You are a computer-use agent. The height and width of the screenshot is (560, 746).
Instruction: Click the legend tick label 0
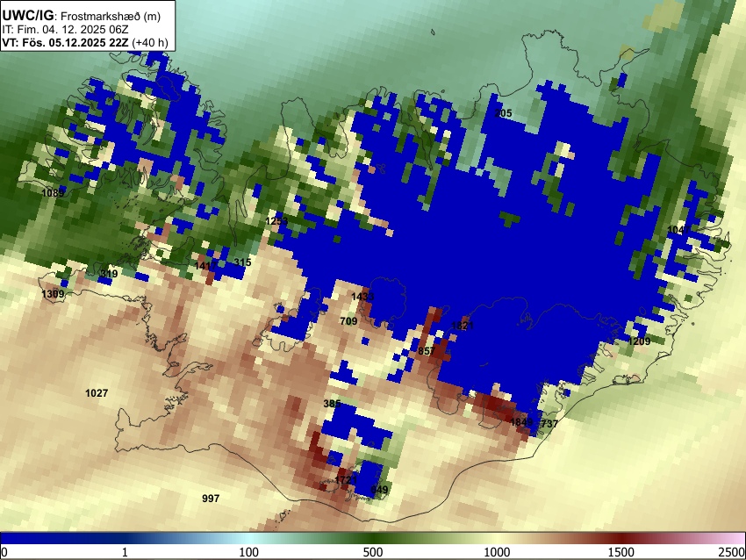(x=4, y=552)
